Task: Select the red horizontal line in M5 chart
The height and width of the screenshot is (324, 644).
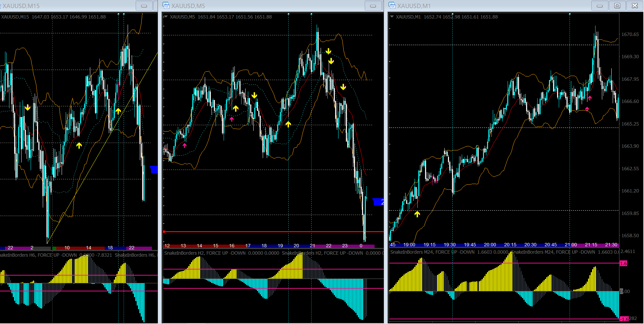Action: 273,231
